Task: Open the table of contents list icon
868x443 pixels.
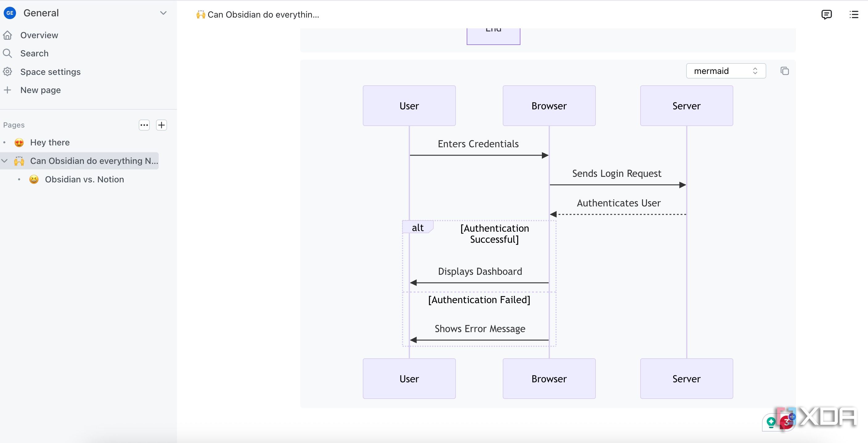Action: [x=854, y=14]
